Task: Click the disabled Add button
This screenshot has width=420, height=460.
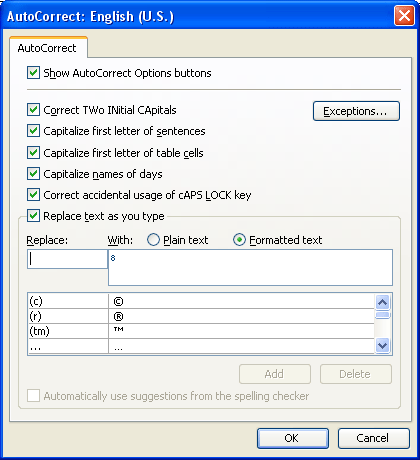Action: tap(275, 374)
